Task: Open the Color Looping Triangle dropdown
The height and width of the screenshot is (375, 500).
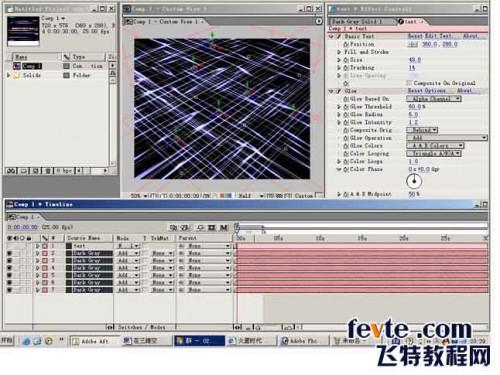Action: [x=434, y=153]
